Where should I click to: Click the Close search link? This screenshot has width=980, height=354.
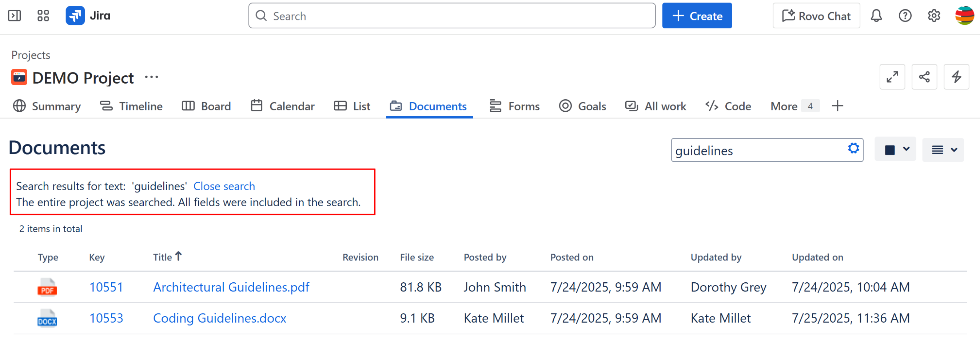[224, 186]
